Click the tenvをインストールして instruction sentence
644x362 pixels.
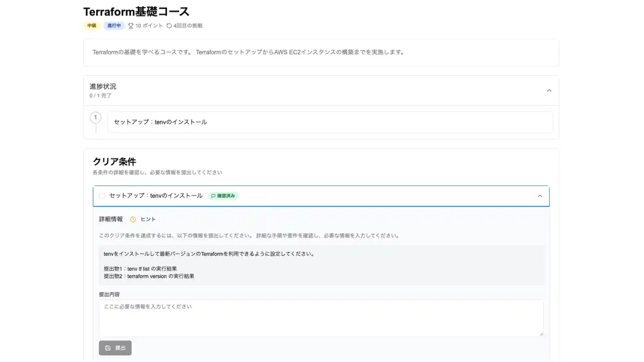209,254
